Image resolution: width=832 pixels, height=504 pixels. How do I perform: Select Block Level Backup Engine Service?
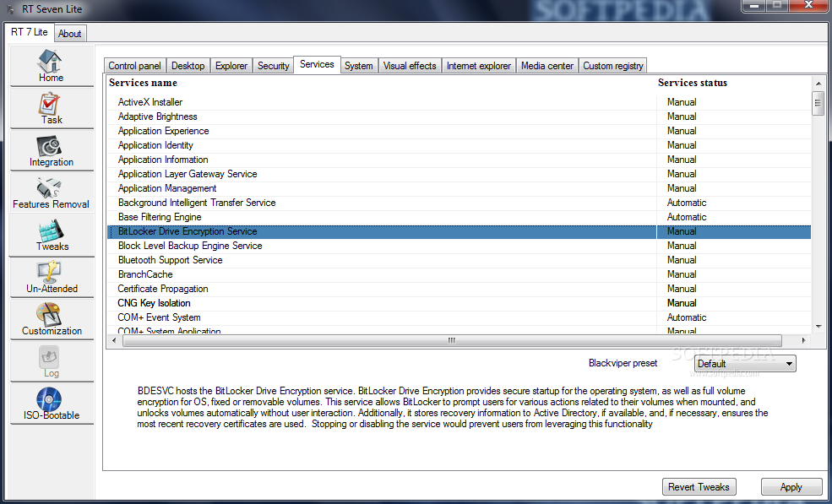coord(459,247)
